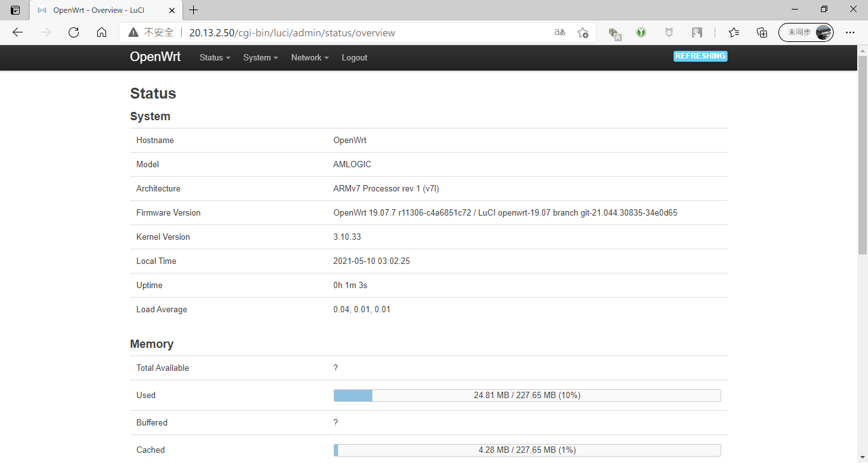868x463 pixels.
Task: Open the tab actions menu icon
Action: tap(15, 10)
